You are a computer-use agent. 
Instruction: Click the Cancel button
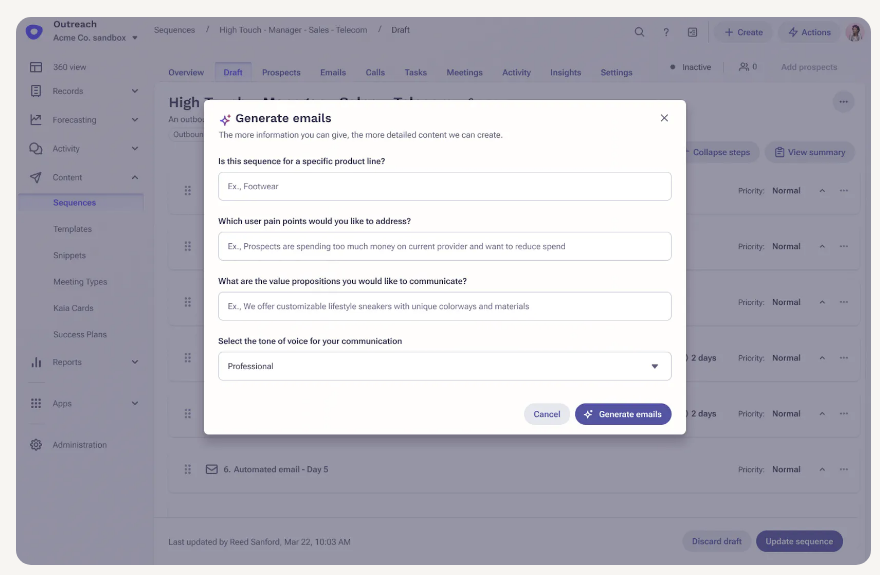click(547, 414)
